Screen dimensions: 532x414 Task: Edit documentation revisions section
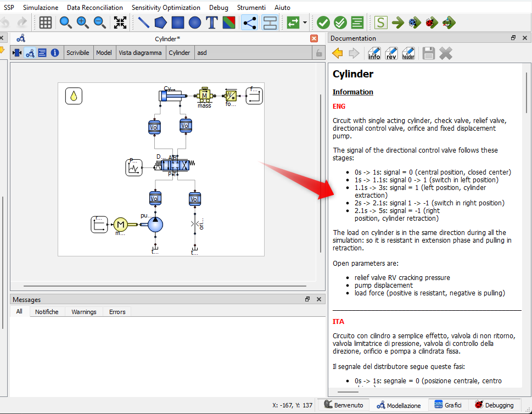click(391, 53)
